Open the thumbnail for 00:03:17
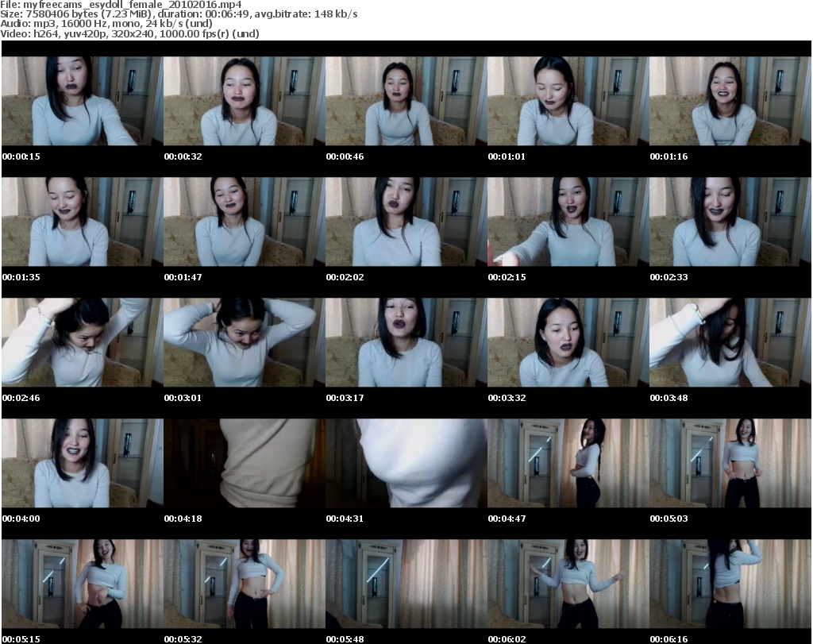Viewport: 813px width, 644px height. (406, 342)
